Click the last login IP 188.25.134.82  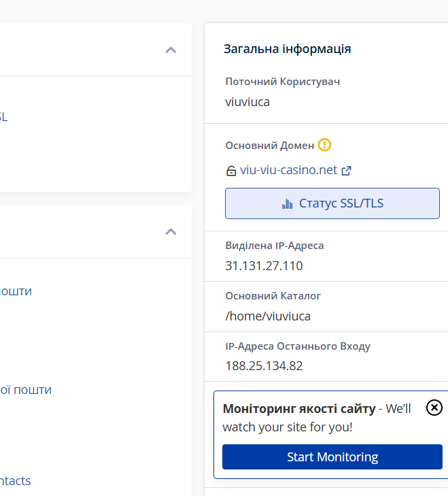(x=264, y=366)
